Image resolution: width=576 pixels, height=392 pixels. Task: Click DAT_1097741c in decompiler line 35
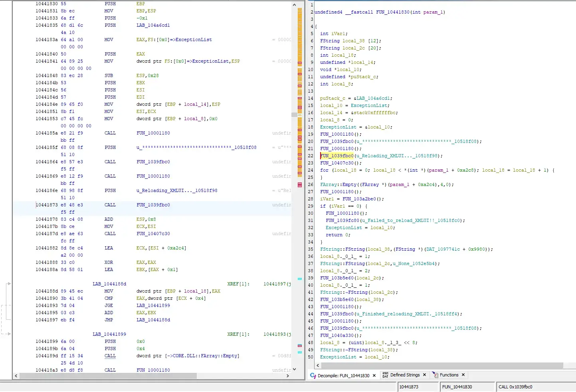point(442,249)
